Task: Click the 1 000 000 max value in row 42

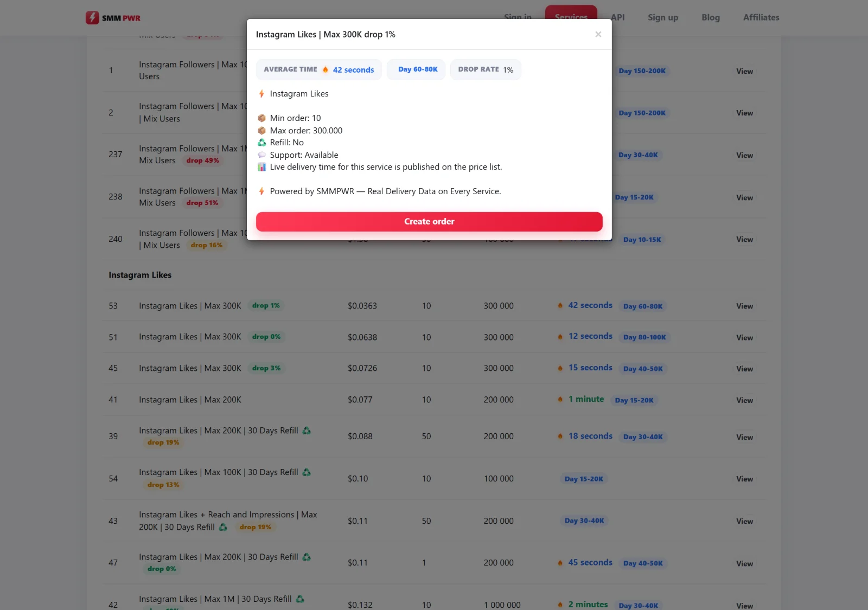Action: pos(502,605)
